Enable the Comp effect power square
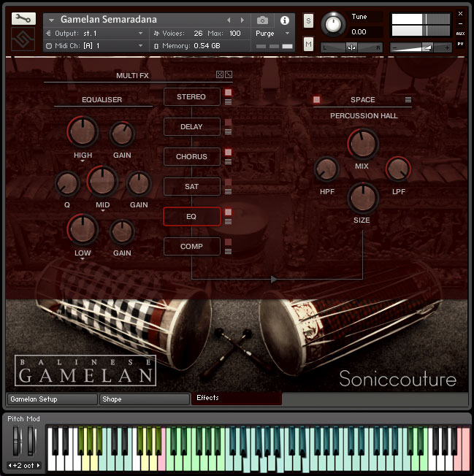The width and height of the screenshot is (474, 476). coord(228,242)
